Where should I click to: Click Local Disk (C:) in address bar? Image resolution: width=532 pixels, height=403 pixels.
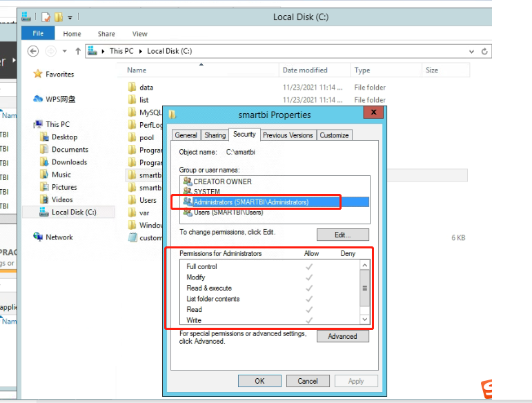169,51
